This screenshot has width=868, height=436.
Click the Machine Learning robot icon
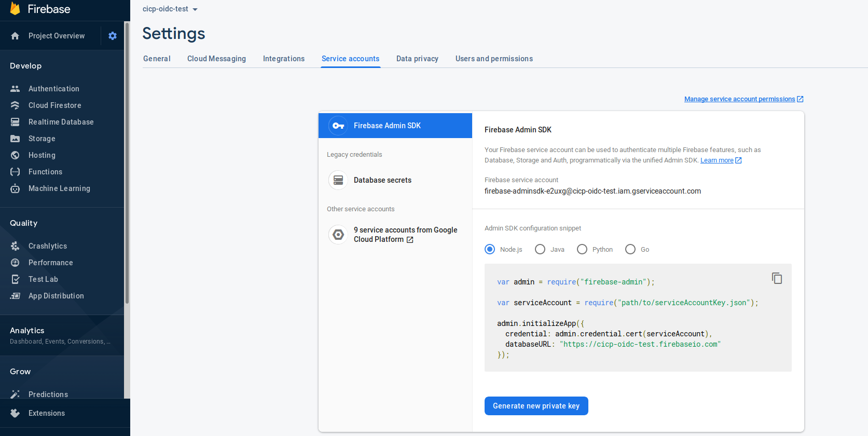[x=15, y=188]
